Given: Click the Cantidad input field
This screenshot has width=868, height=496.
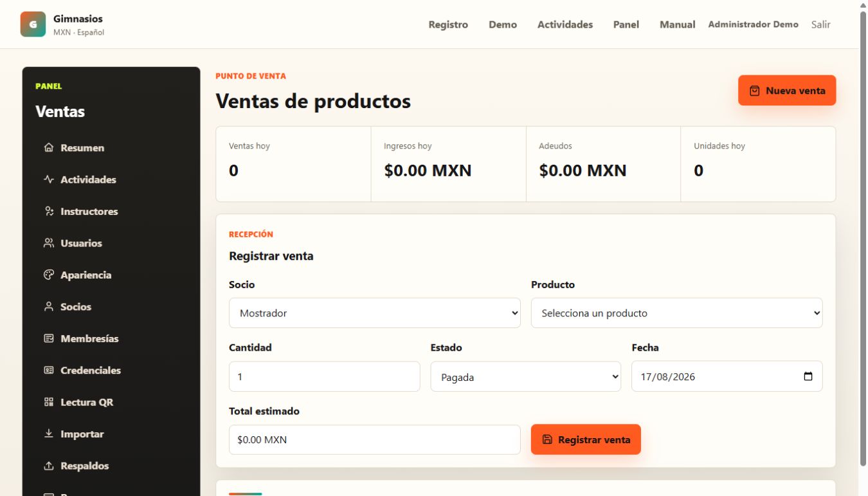Looking at the screenshot, I should [x=325, y=376].
